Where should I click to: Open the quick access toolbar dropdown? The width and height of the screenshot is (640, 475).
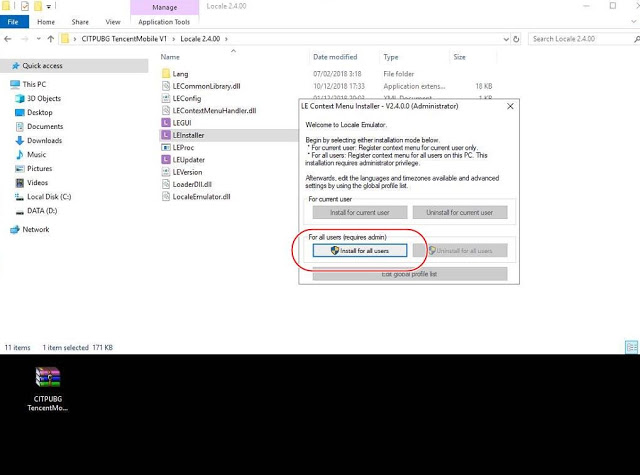click(49, 6)
